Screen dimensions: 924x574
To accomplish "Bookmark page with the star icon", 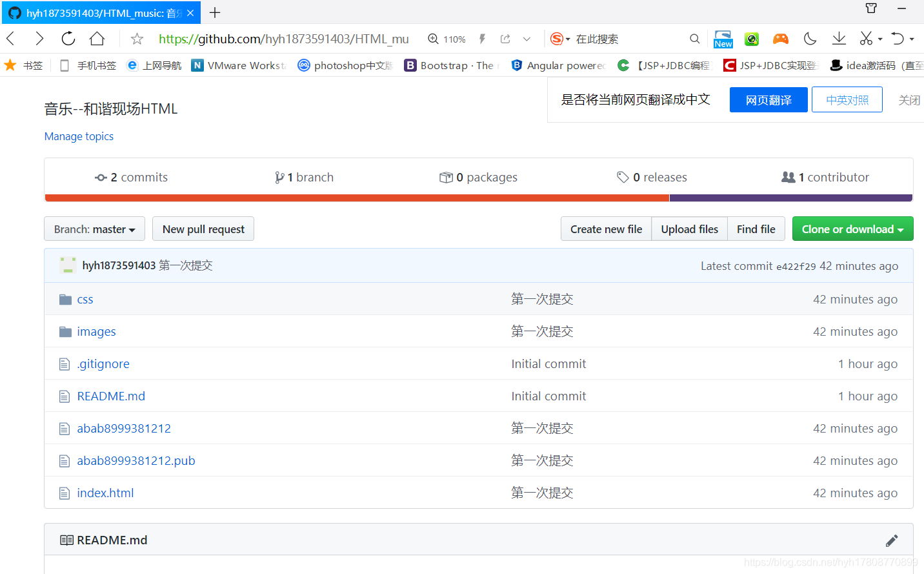I will [x=137, y=39].
